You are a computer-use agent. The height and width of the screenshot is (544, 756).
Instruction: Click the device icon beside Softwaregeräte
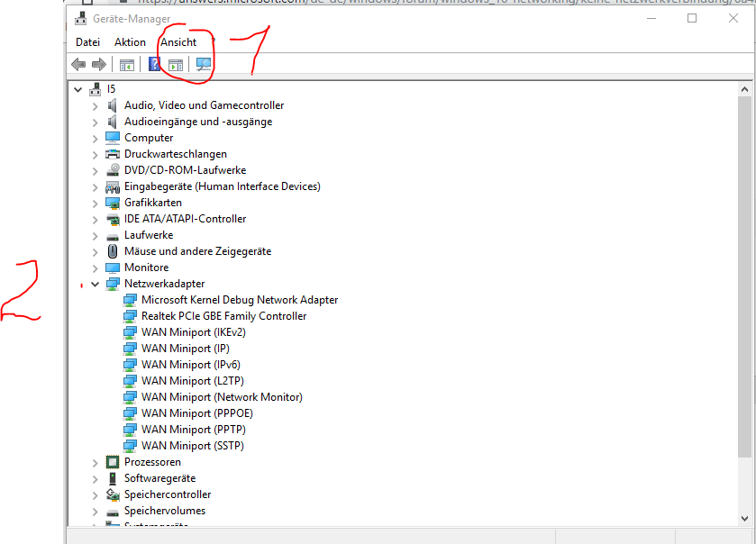(113, 478)
